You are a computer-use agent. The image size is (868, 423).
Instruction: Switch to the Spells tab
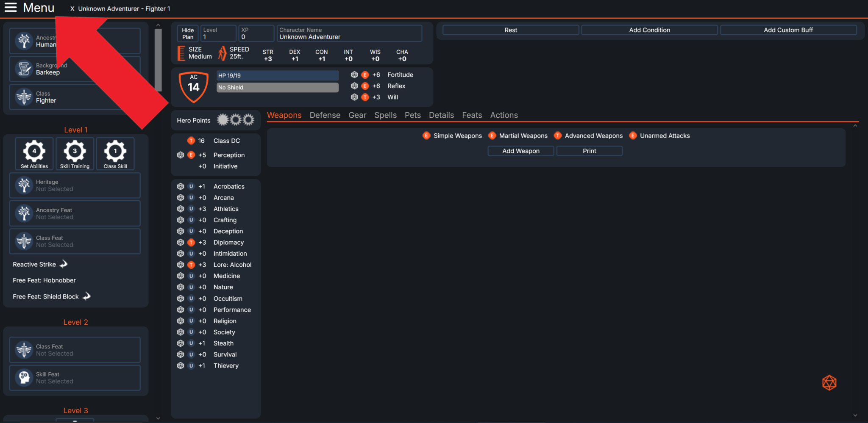point(385,115)
